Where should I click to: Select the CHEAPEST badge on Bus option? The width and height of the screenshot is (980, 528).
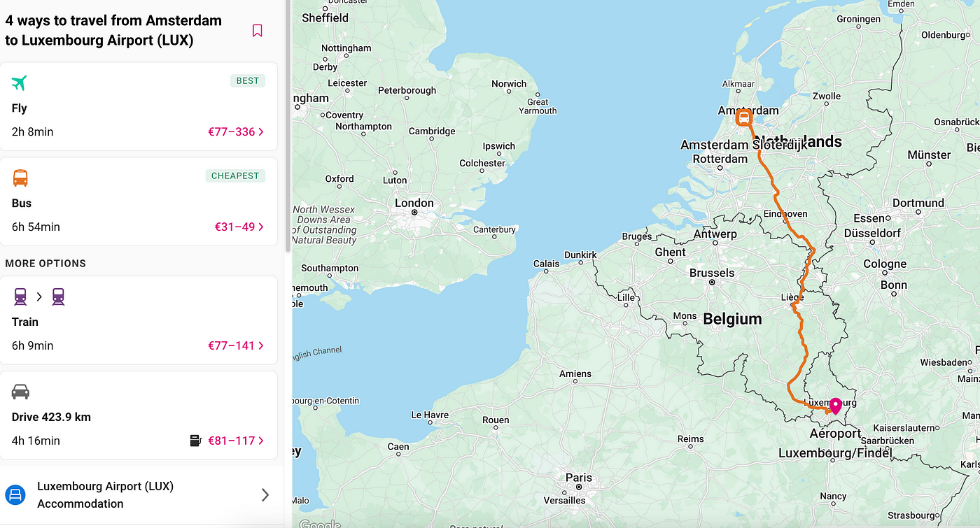click(x=235, y=176)
